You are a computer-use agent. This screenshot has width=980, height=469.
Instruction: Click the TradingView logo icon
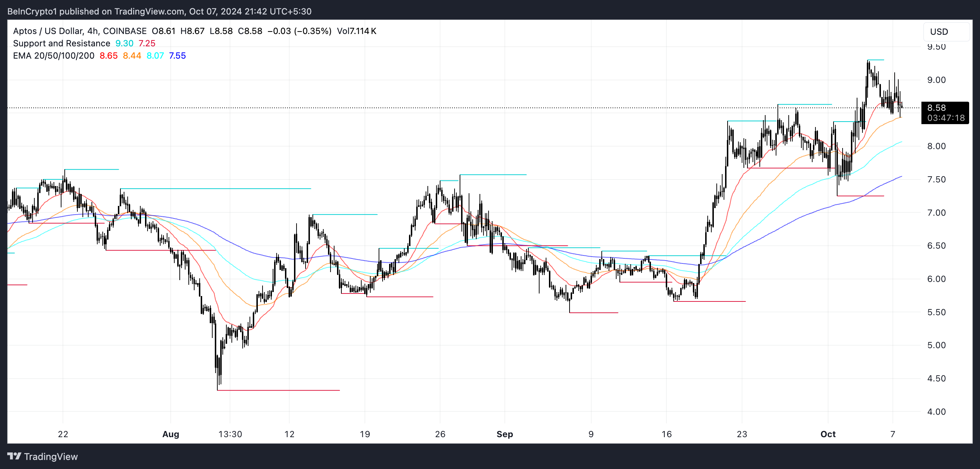tap(14, 456)
